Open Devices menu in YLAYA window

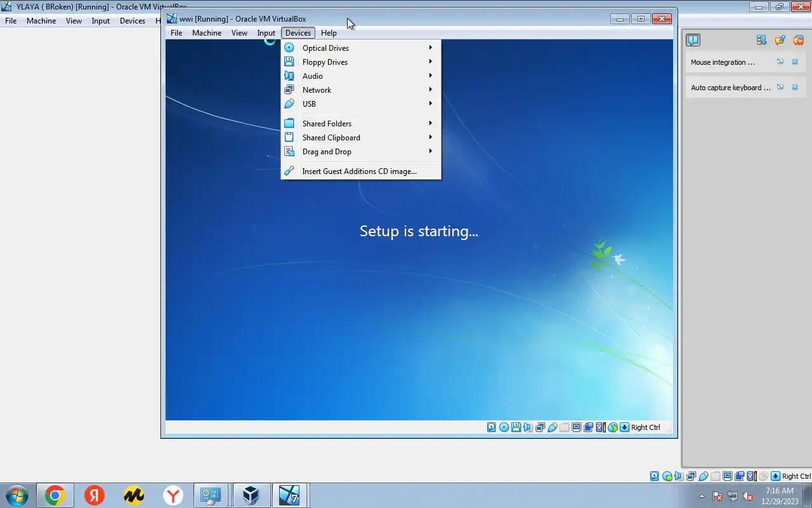coord(133,20)
